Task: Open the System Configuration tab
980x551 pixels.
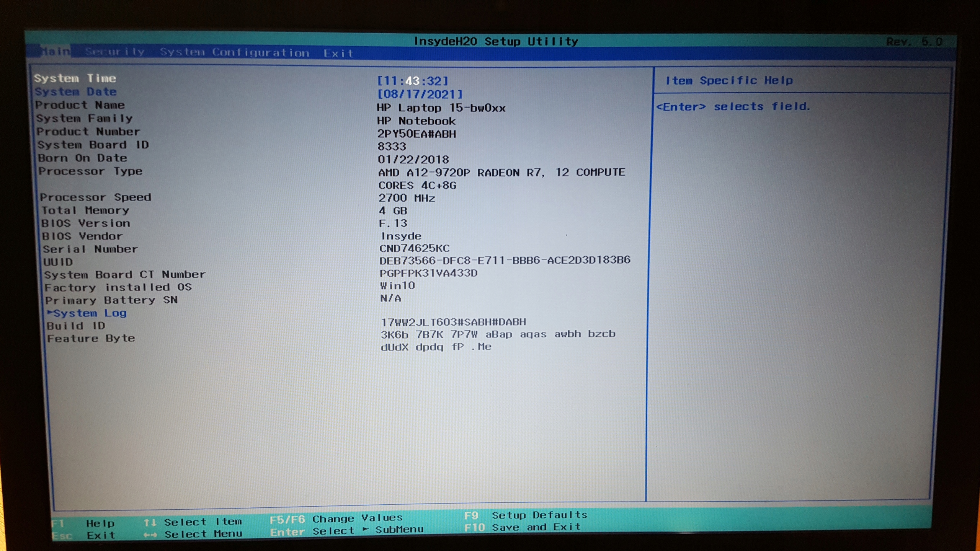Action: (x=234, y=52)
